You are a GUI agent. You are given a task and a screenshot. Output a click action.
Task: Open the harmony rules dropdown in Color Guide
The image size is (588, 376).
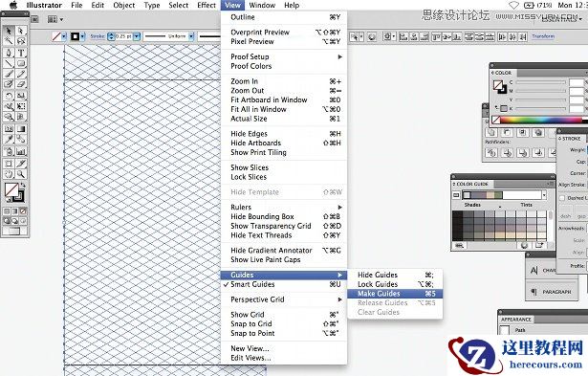click(544, 195)
